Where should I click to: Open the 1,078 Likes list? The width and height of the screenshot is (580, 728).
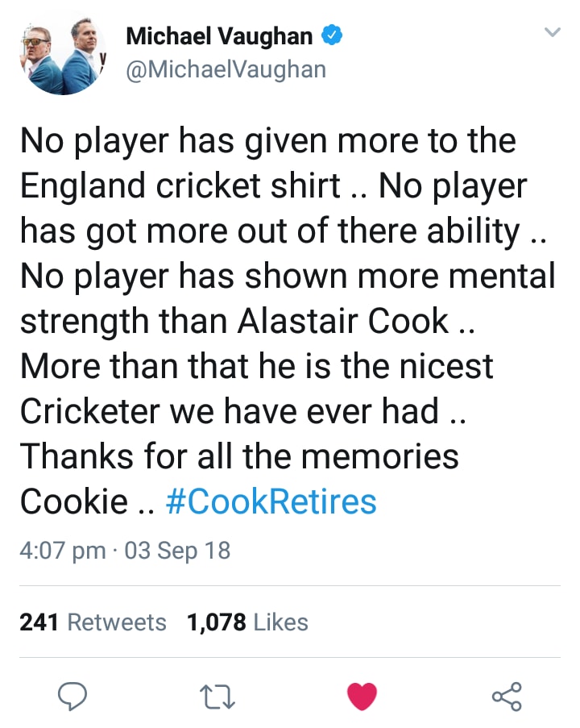(x=247, y=622)
